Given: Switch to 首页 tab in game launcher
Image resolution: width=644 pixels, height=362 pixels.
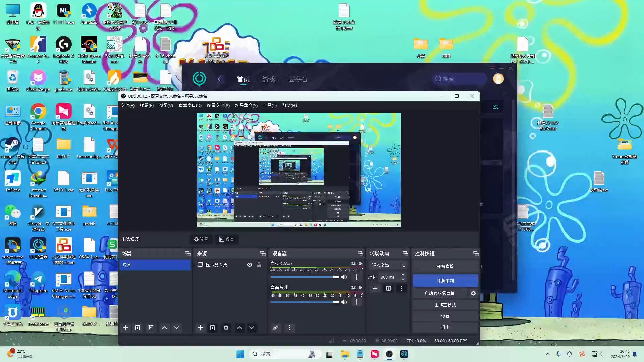Looking at the screenshot, I should [243, 79].
